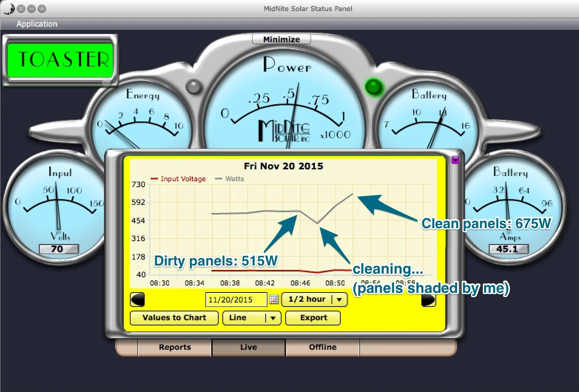Viewport: 579px width, 392px height.
Task: Open the 1/2 hour time range dropdown
Action: 314,299
